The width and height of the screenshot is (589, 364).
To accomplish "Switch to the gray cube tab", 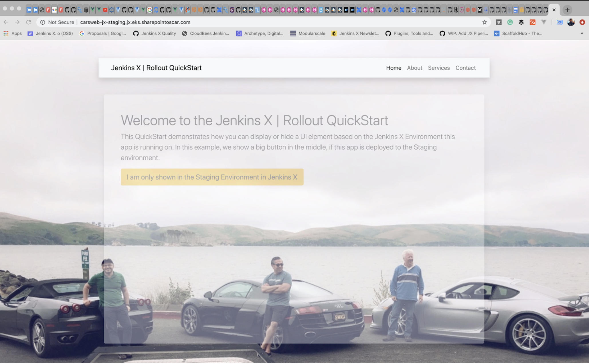I will pyautogui.click(x=86, y=10).
